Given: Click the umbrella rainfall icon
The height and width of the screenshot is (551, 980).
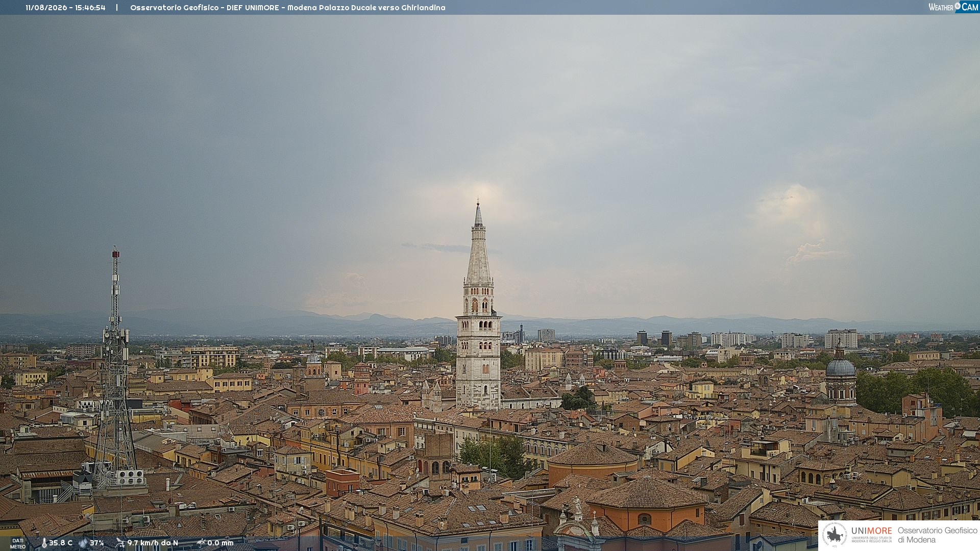Looking at the screenshot, I should [x=201, y=543].
